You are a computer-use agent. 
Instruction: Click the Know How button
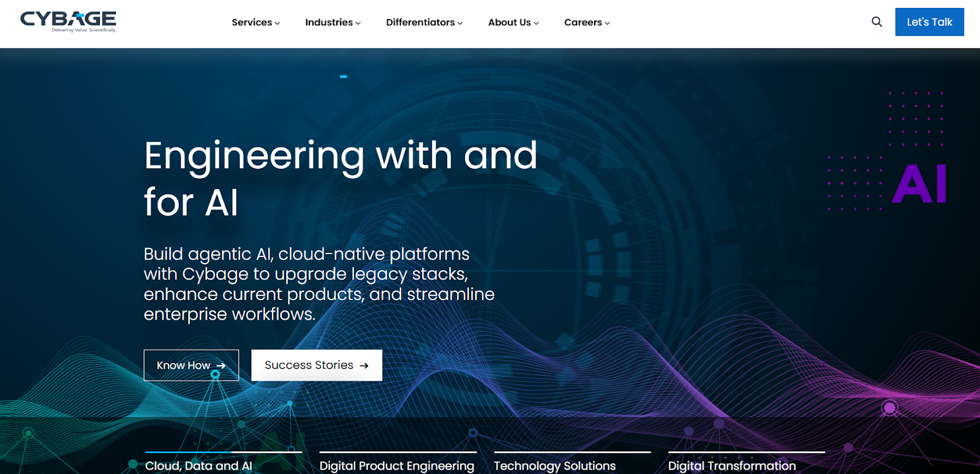tap(191, 366)
